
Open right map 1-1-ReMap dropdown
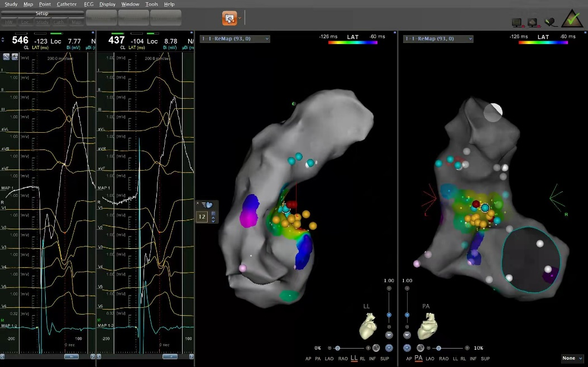tap(438, 38)
